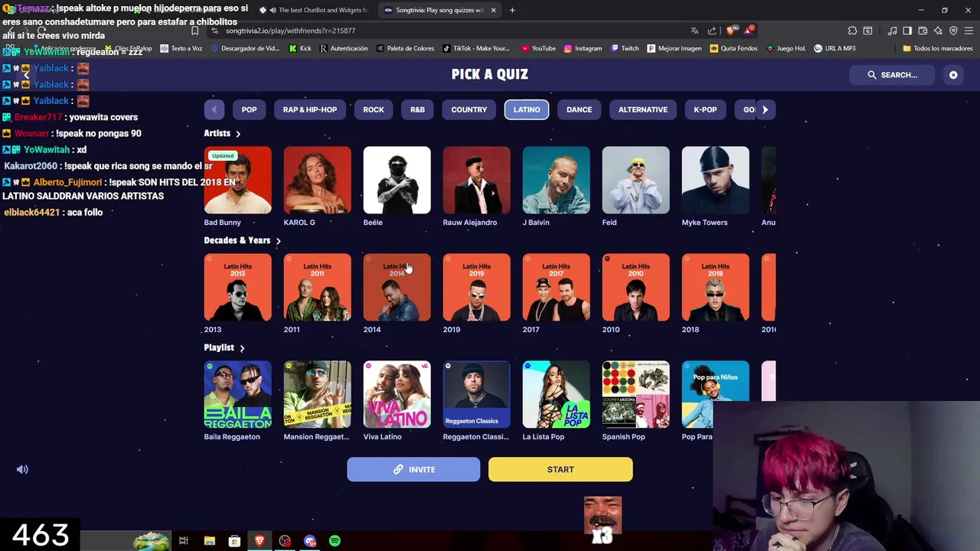Select the ALTERNATIVE genre tab
980x551 pixels.
642,109
